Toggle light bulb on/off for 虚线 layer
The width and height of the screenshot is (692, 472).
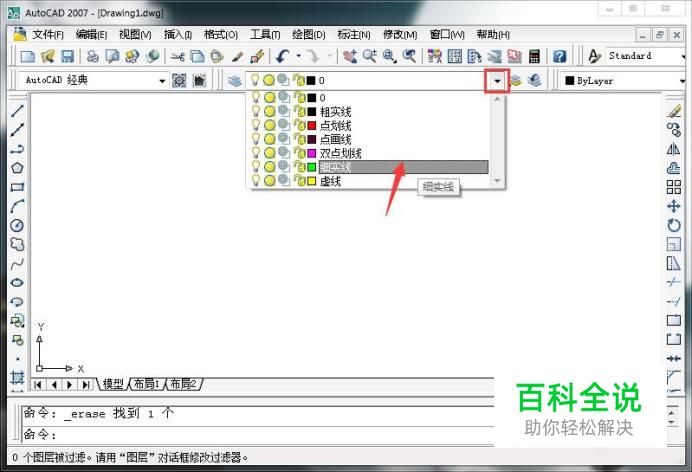[x=256, y=180]
